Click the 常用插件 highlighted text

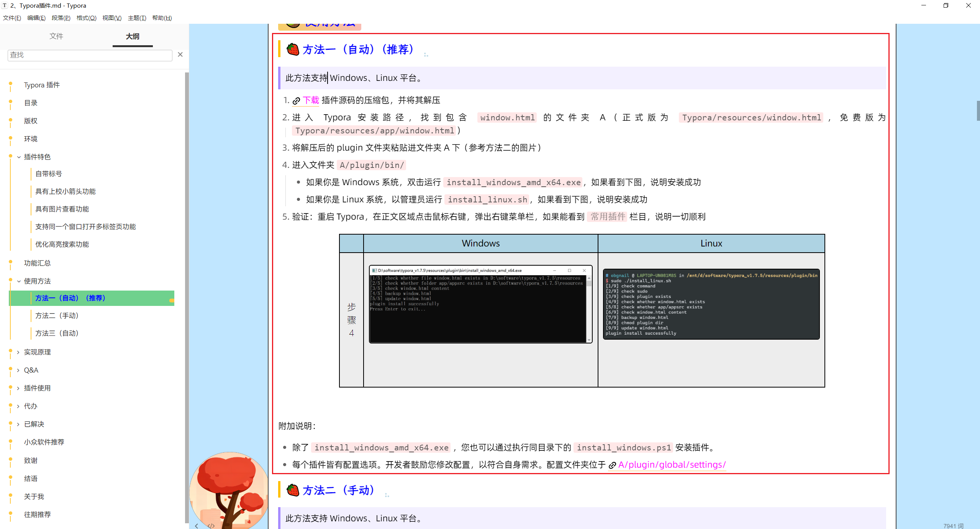coord(608,217)
